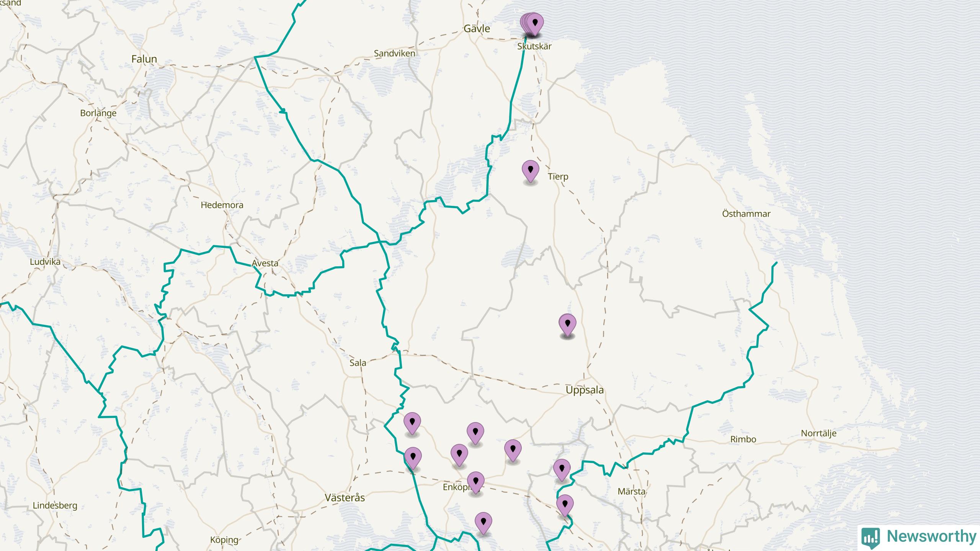The width and height of the screenshot is (980, 551).
Task: Click the Märsta label
Action: click(x=631, y=491)
